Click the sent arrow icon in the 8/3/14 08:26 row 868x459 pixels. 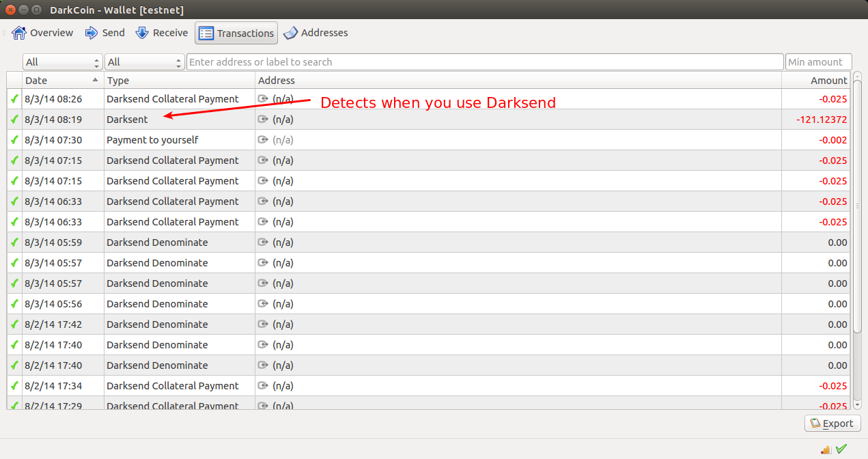(263, 99)
